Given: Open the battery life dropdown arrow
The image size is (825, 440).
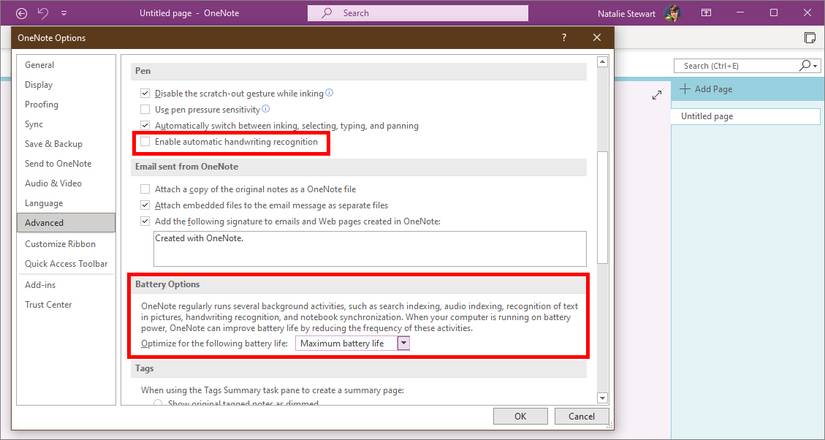Looking at the screenshot, I should coord(404,343).
